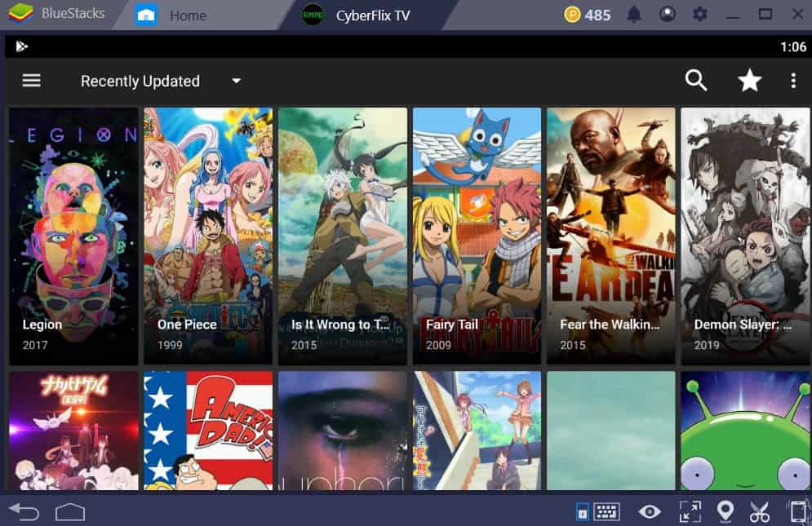Click the Recently Updated label text

140,82
